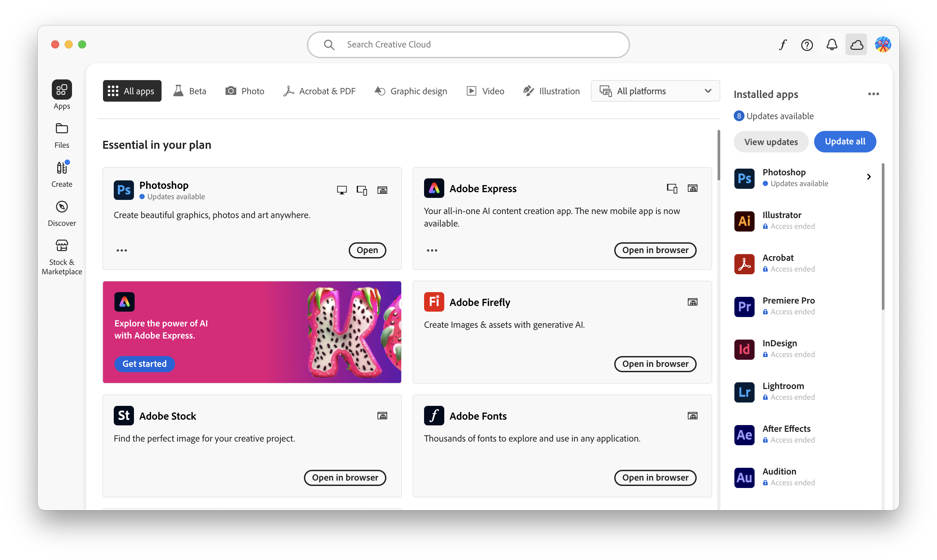937x560 pixels.
Task: Click the Photoshop card app icon
Action: tap(124, 190)
